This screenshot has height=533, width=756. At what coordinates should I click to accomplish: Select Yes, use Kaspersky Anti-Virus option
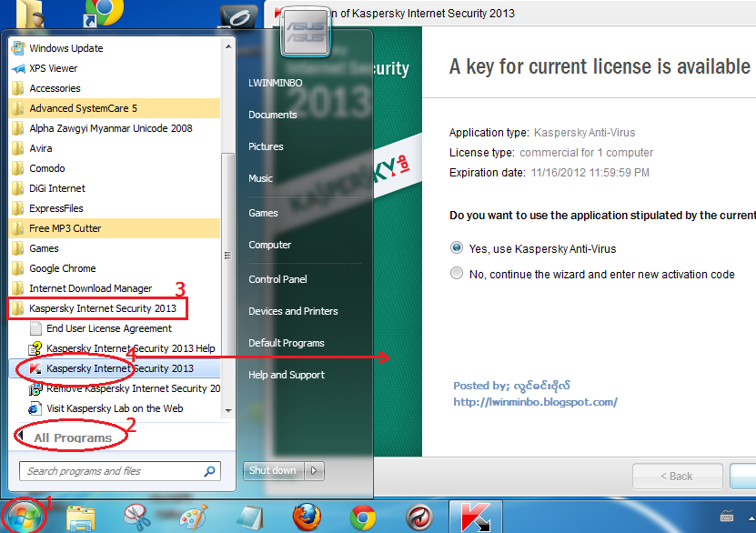pyautogui.click(x=456, y=248)
